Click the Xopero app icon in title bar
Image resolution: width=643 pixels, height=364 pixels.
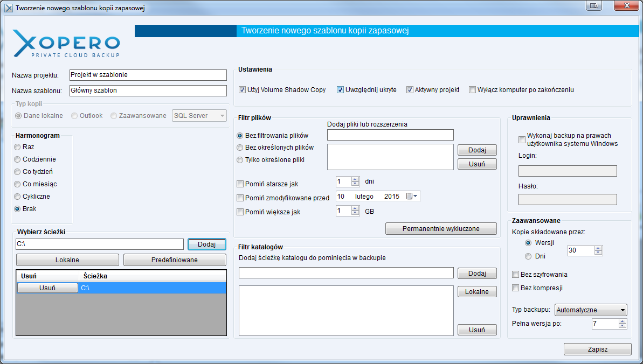(x=9, y=8)
